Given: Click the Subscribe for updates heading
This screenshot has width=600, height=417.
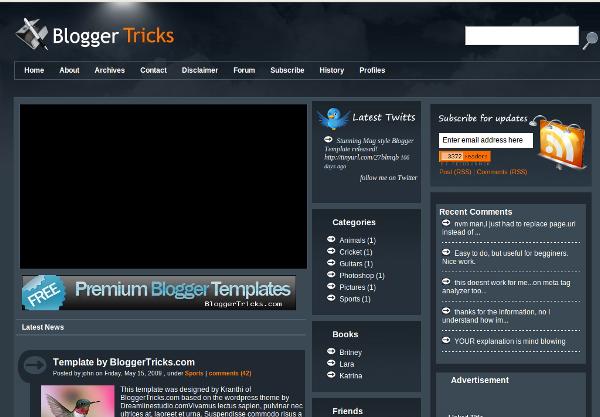Looking at the screenshot, I should pos(483,119).
